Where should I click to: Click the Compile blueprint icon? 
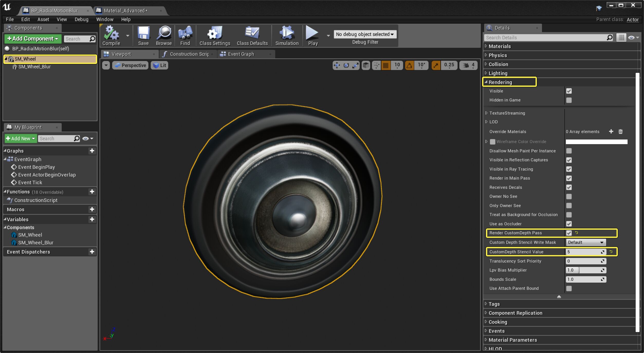(111, 33)
